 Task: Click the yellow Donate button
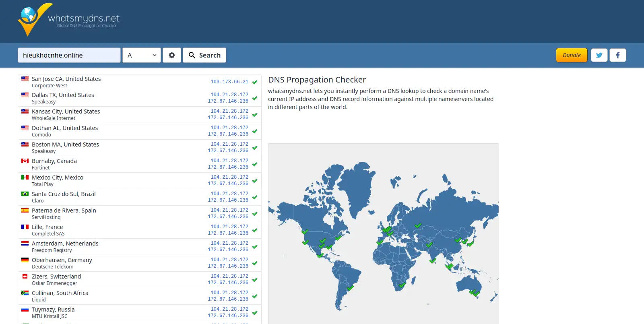point(572,55)
